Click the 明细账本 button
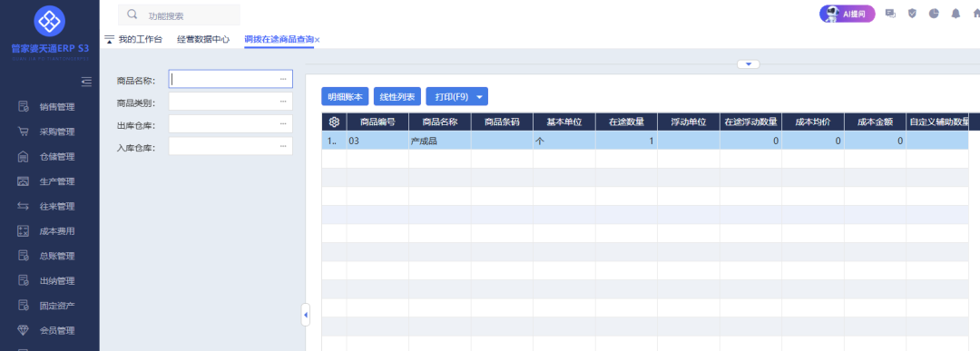 pos(345,97)
